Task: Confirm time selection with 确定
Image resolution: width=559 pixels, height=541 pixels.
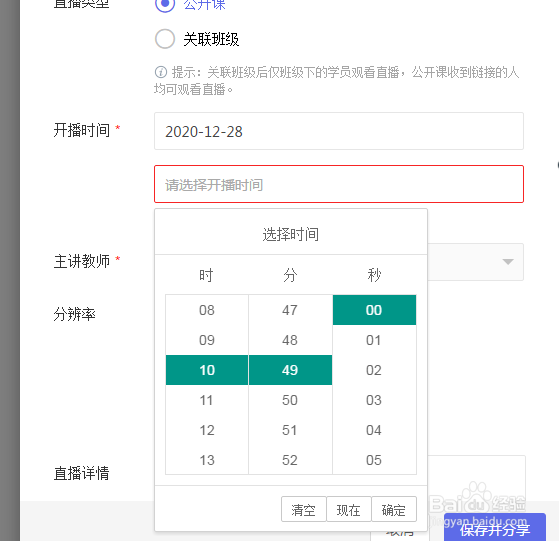Action: click(394, 509)
